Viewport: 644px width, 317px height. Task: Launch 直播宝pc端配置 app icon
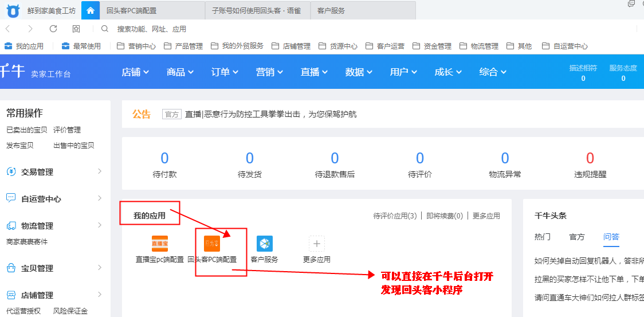click(160, 244)
